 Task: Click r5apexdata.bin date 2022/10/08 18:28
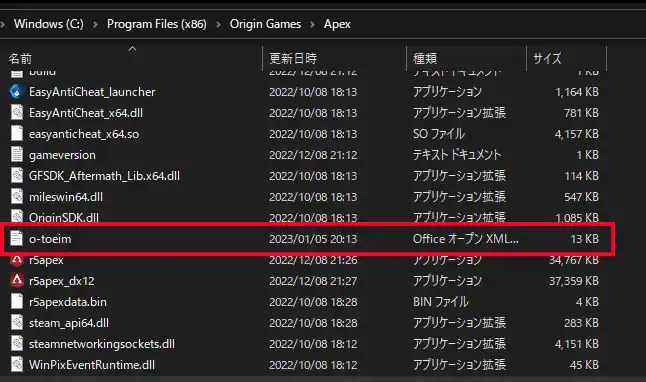pyautogui.click(x=313, y=302)
